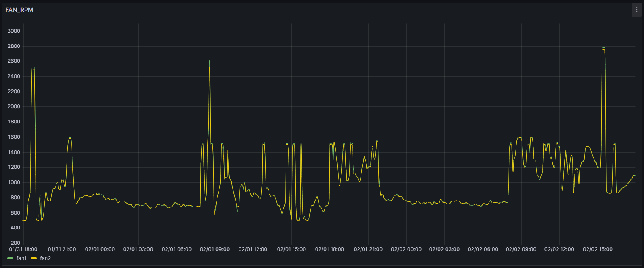This screenshot has width=644, height=268.
Task: Click the 02/01 21:00 time axis label
Action: [368, 249]
